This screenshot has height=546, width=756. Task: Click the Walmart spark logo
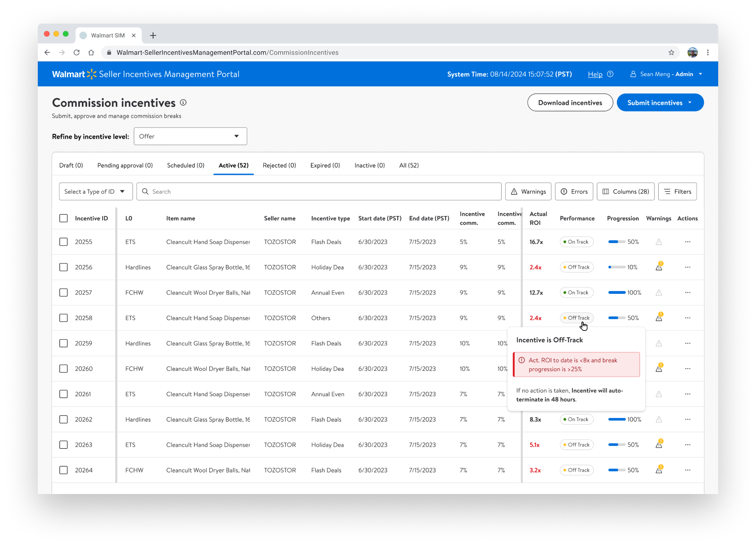pos(92,74)
